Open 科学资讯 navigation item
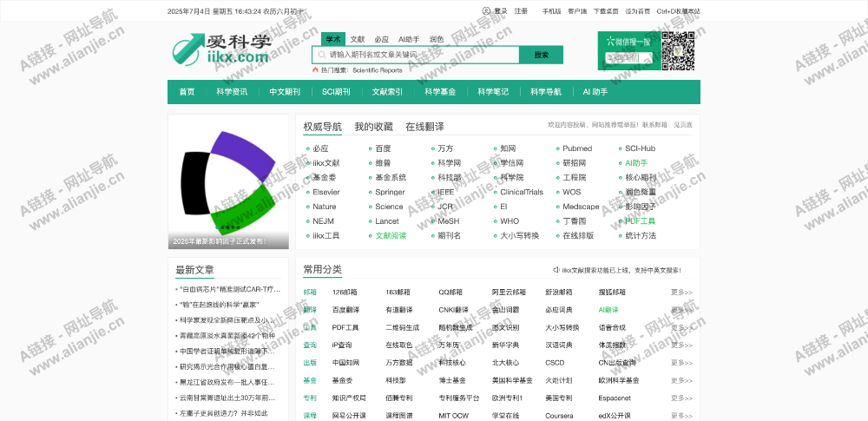Viewport: 868px width, 421px height. point(232,92)
